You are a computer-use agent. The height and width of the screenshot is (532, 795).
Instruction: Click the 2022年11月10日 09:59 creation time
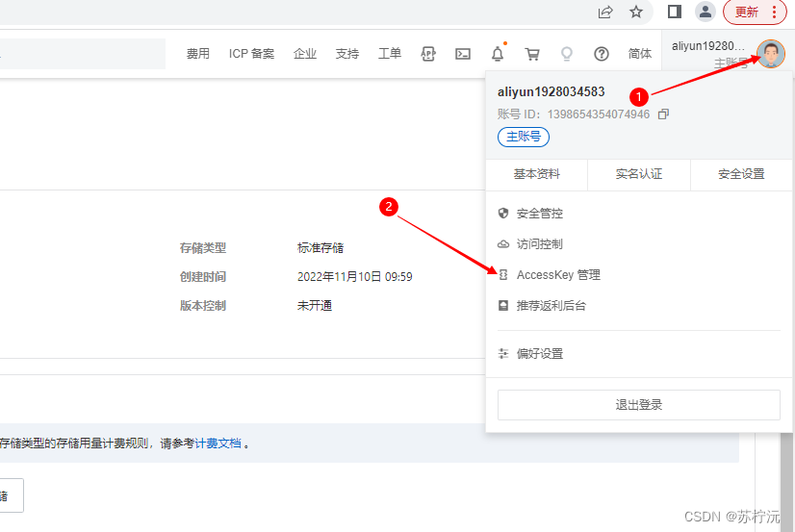point(355,277)
